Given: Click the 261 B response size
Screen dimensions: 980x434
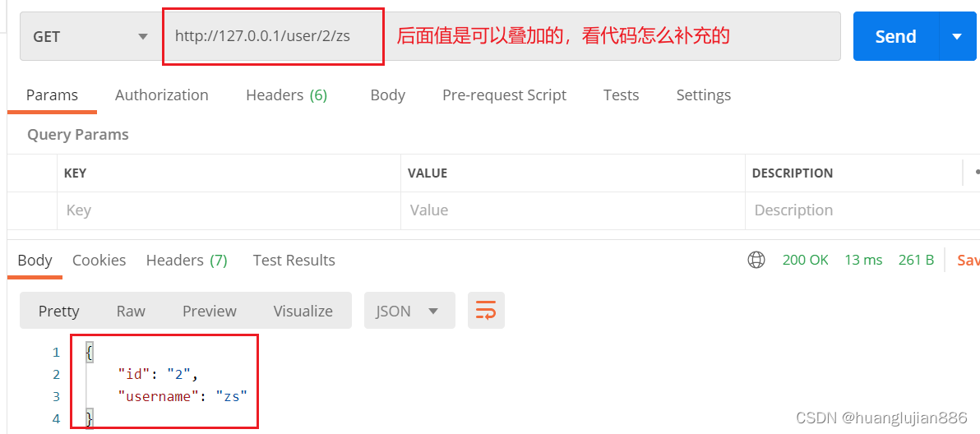Looking at the screenshot, I should 916,260.
